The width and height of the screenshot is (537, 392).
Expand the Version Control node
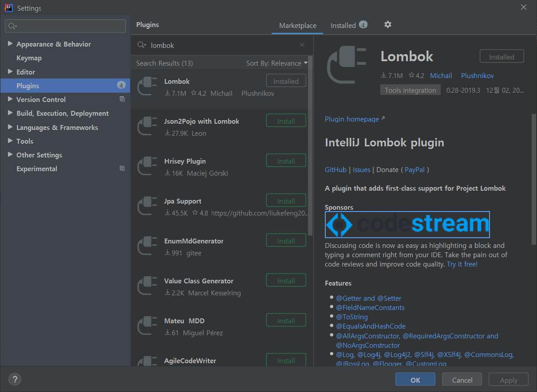(10, 99)
